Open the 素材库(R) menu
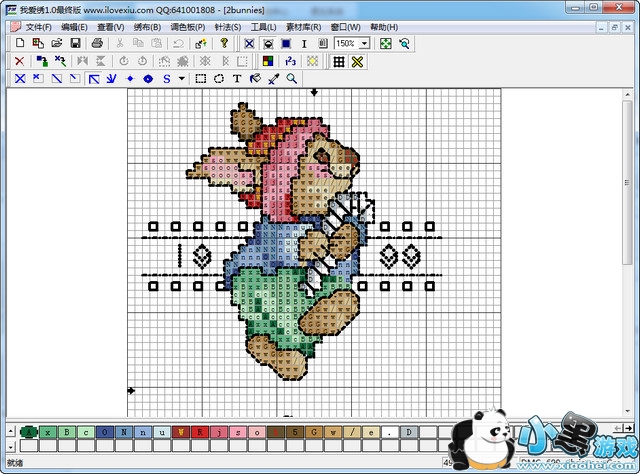The image size is (640, 474). click(303, 27)
